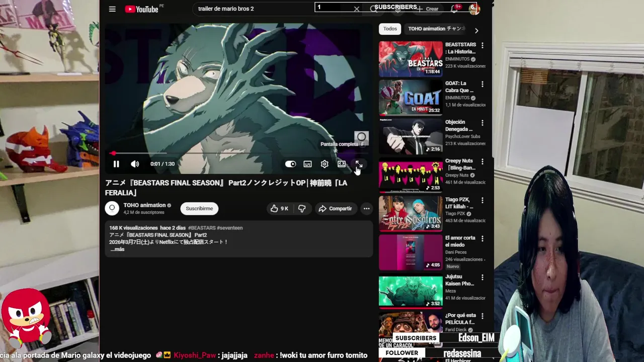Viewport: 644px width, 362px height.
Task: Click '168 K visualizaciones hace 2 días' text
Action: (x=147, y=228)
